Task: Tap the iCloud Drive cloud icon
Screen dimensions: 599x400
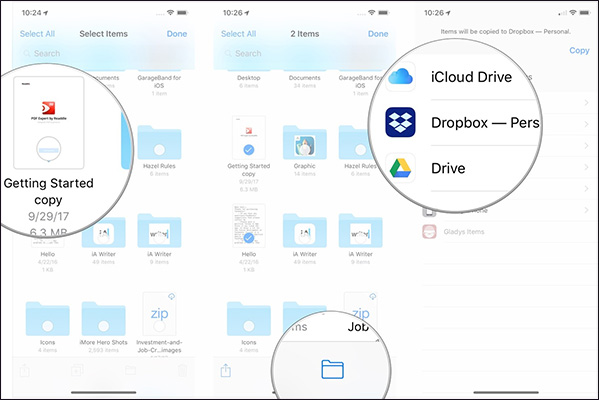Action: click(x=400, y=77)
